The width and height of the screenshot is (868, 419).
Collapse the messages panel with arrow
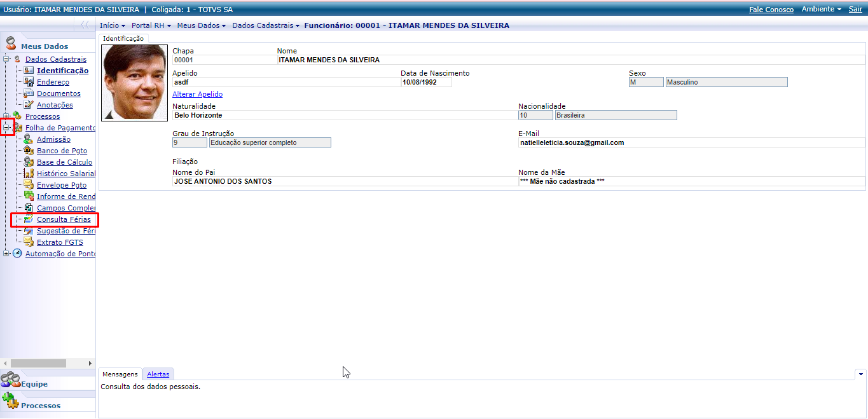[x=861, y=374]
